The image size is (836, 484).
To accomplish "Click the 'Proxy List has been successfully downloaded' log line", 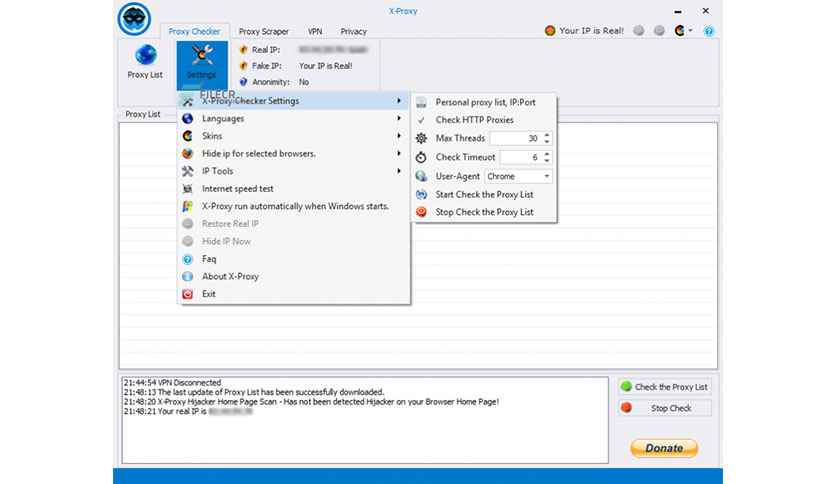I will (254, 392).
